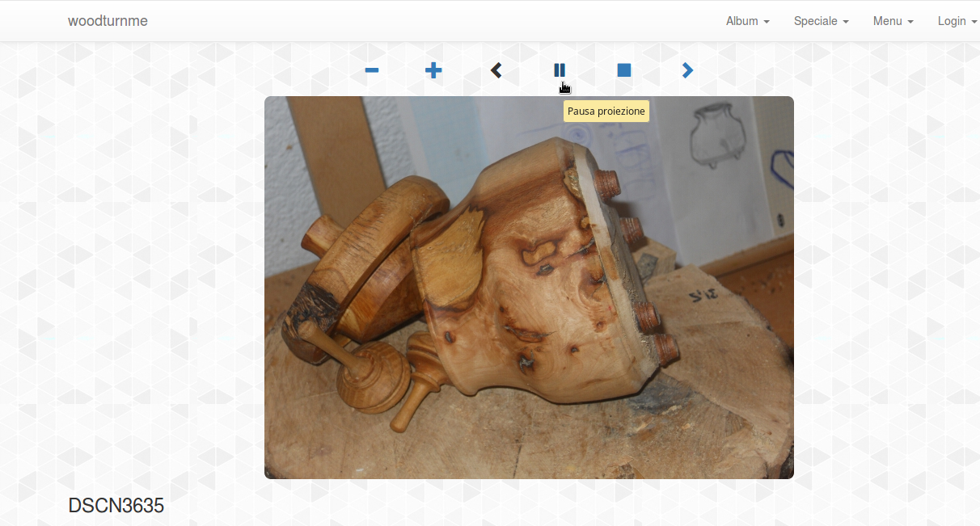
Task: Click the DSCN3635 photo title
Action: tap(116, 506)
